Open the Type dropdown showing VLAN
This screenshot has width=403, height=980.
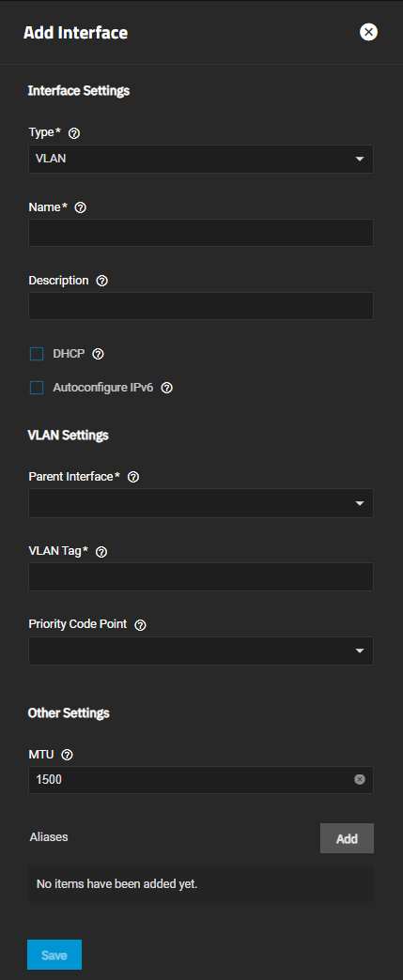201,159
